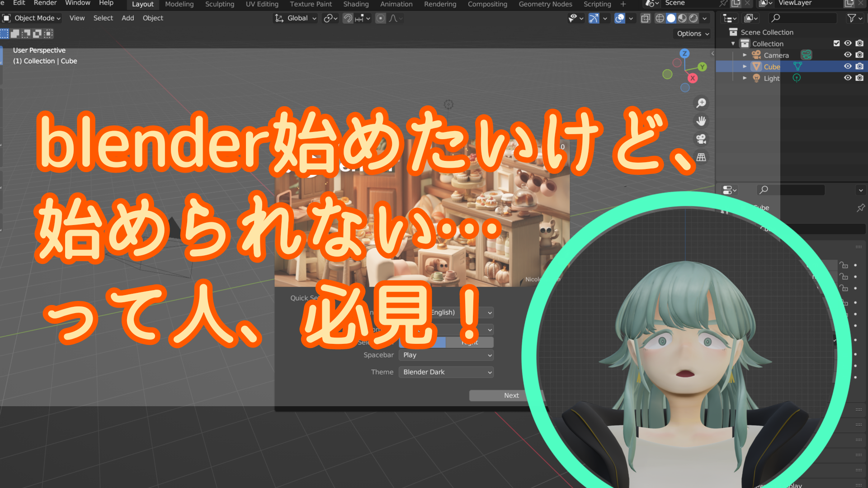Screen dimensions: 868x488
Task: Open the Render menu
Action: [45, 3]
